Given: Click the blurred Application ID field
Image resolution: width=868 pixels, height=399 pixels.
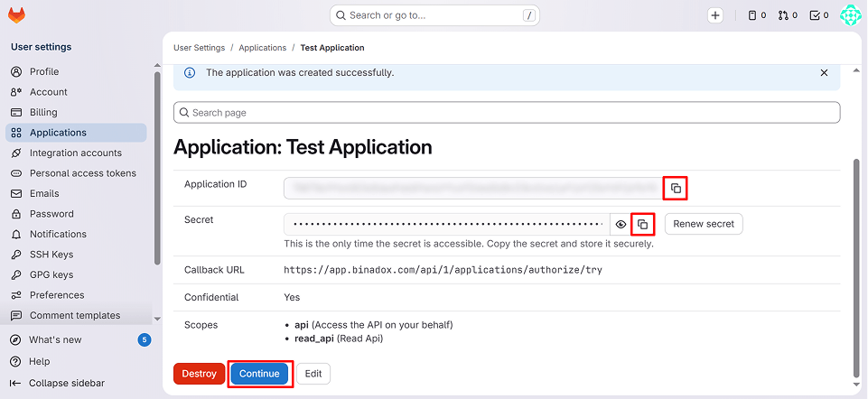Looking at the screenshot, I should tap(474, 188).
